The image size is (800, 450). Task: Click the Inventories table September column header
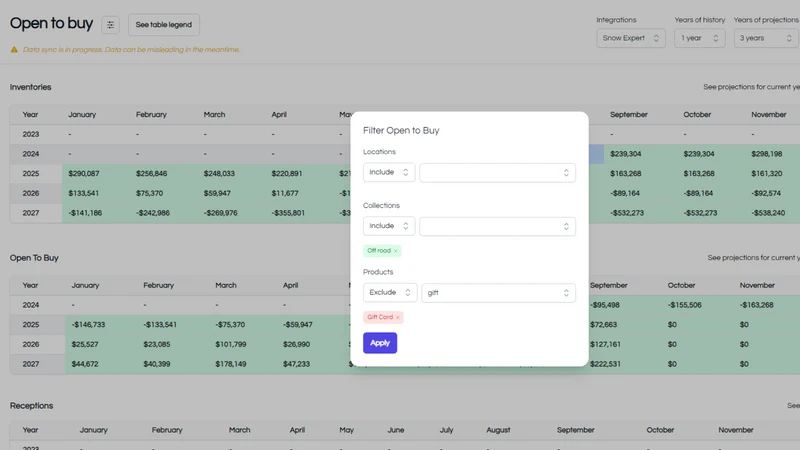pyautogui.click(x=629, y=115)
